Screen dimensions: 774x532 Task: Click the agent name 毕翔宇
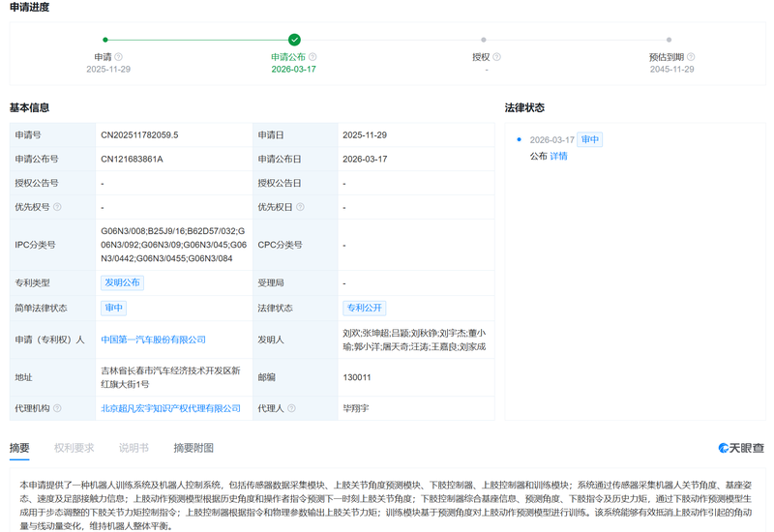click(x=356, y=408)
